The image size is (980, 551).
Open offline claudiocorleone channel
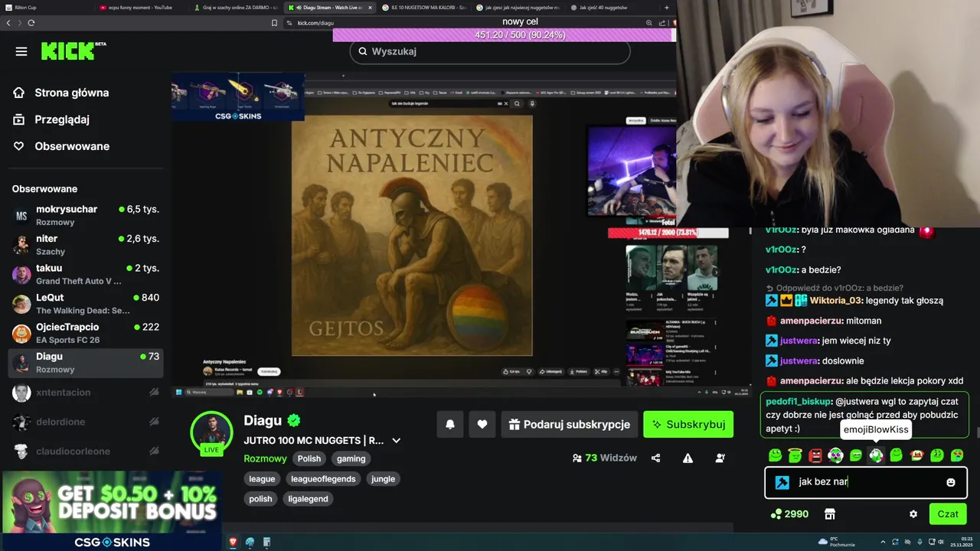(x=86, y=452)
